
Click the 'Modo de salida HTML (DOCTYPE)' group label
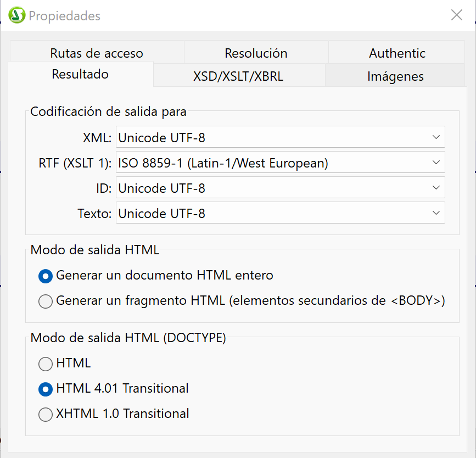pyautogui.click(x=128, y=338)
